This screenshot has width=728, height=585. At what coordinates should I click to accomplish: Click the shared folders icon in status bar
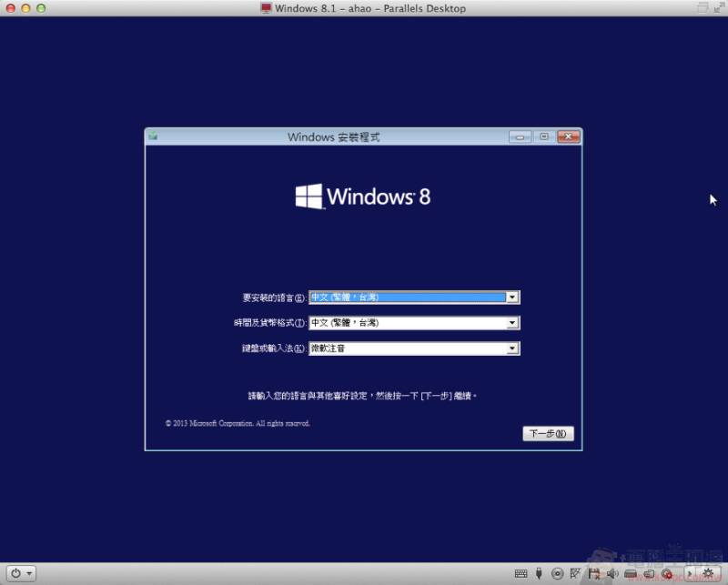649,574
